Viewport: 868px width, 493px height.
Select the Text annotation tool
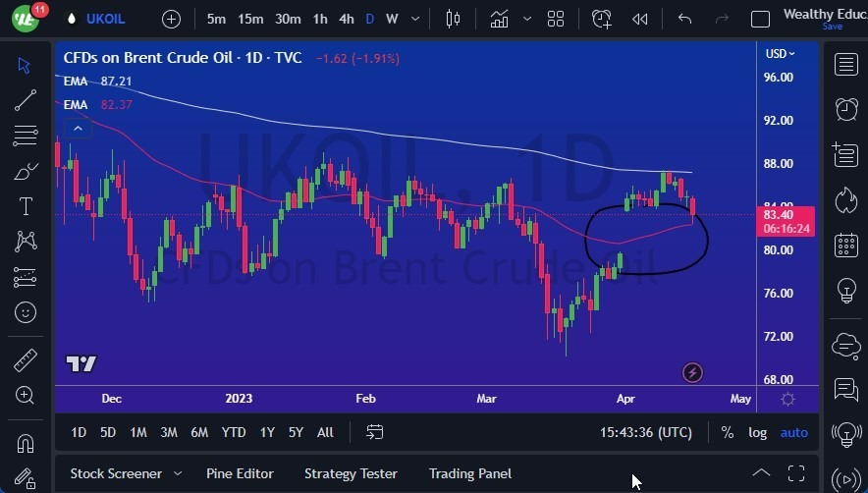(26, 206)
